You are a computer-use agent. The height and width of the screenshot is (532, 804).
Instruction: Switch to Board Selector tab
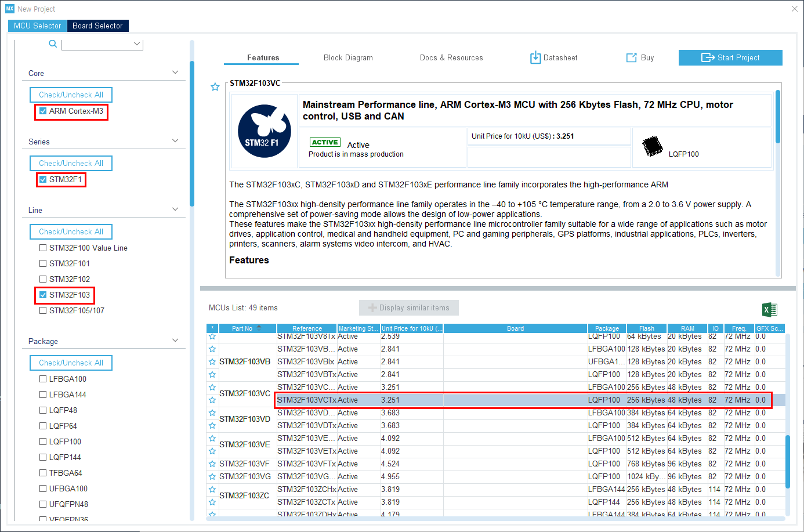(97, 26)
